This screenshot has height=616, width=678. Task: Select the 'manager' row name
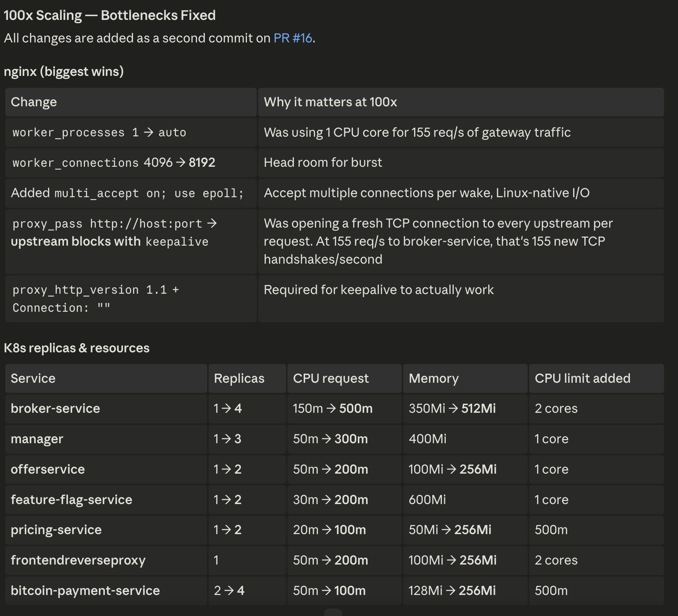(x=106, y=439)
